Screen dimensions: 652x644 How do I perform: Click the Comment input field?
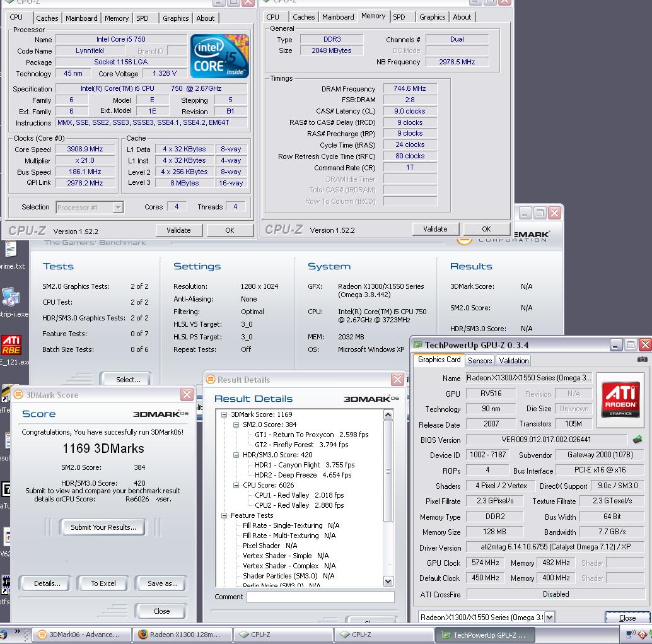click(320, 597)
